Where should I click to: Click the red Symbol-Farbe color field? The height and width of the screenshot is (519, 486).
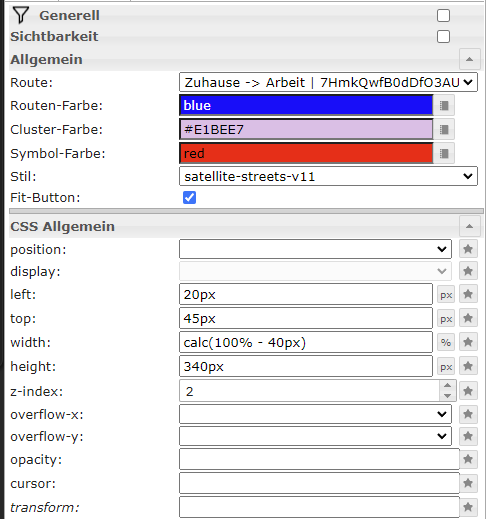click(306, 153)
